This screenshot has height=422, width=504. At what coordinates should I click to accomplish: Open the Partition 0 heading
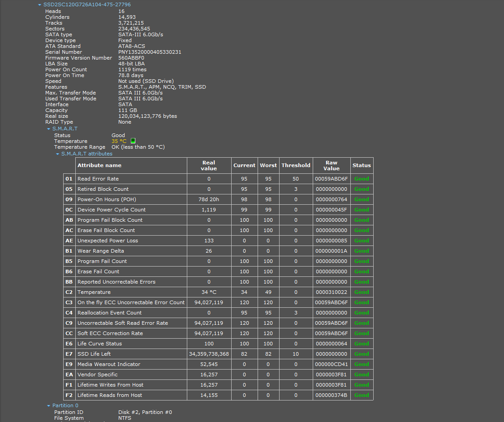[x=65, y=405]
